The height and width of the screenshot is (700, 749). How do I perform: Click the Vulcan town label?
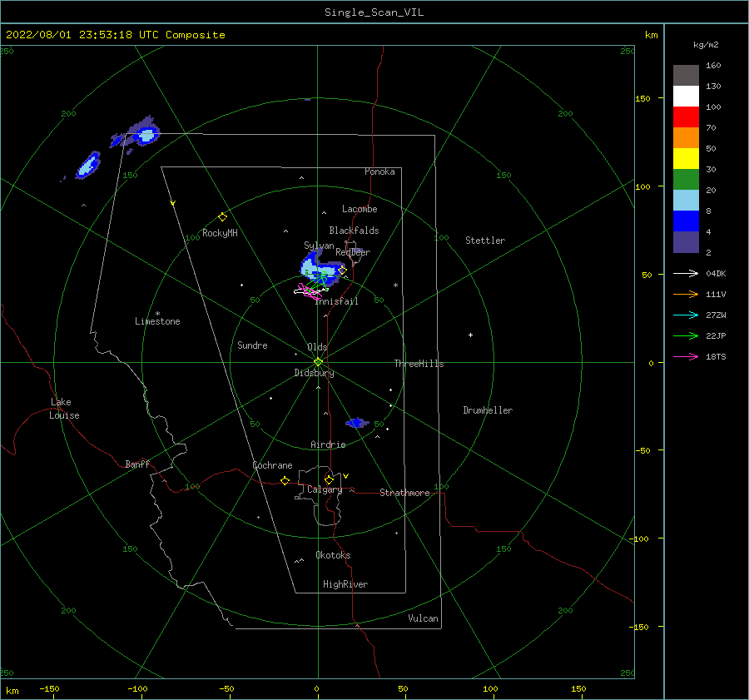(423, 618)
